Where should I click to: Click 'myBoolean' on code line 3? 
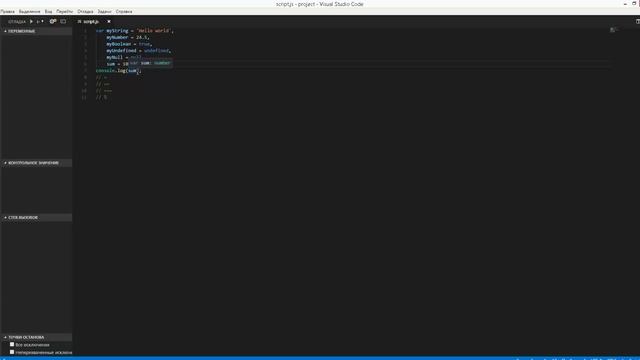(119, 44)
